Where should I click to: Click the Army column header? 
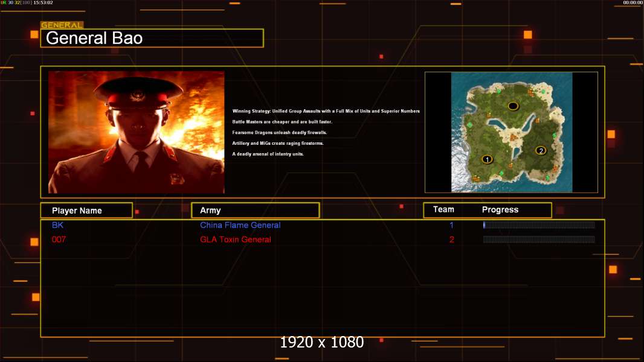click(256, 211)
